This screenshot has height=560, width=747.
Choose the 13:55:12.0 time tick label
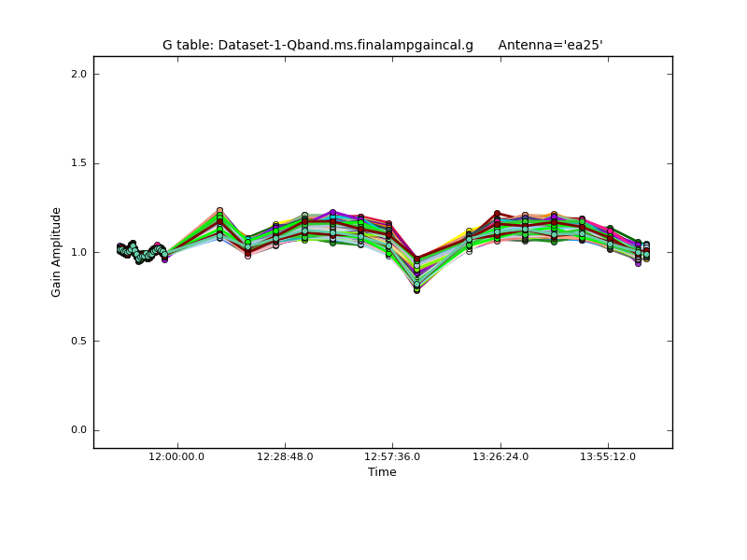[x=608, y=456]
